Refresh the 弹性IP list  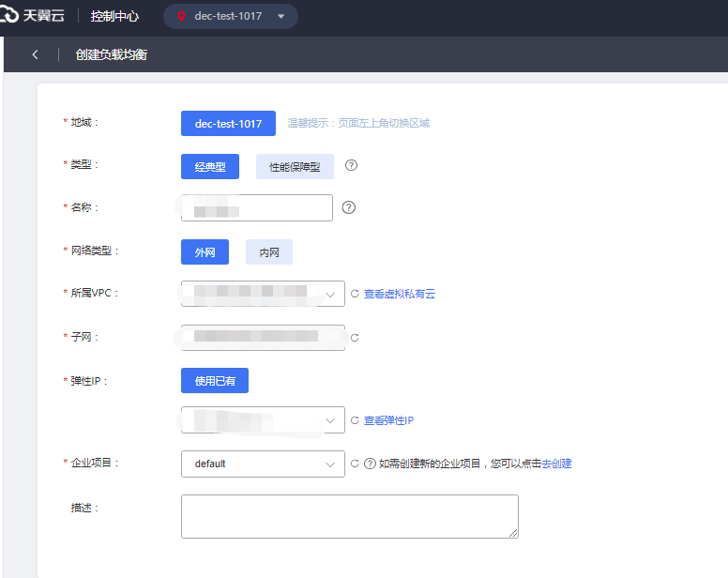(x=355, y=420)
